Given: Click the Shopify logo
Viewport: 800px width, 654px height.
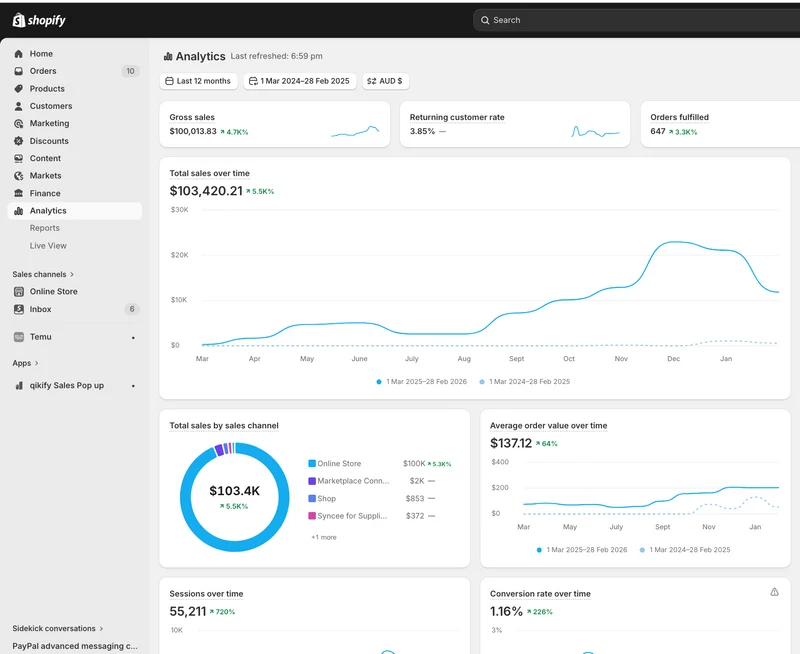Looking at the screenshot, I should tap(39, 20).
